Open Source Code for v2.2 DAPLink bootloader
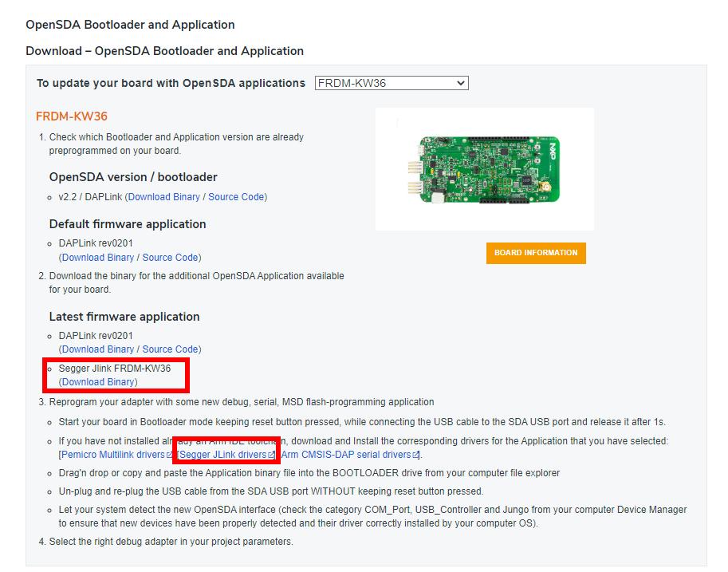Viewport: 728px width, 572px height. point(236,197)
